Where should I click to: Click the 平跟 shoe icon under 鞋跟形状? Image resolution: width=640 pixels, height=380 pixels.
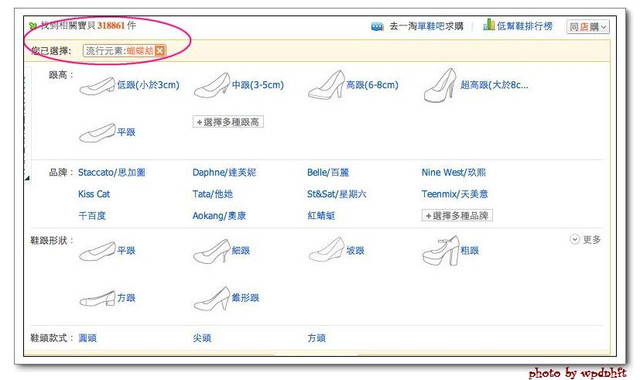point(97,251)
